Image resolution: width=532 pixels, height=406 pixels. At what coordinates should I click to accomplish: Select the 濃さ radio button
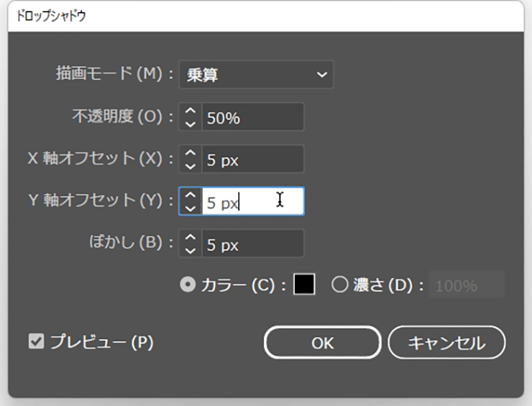pos(340,285)
